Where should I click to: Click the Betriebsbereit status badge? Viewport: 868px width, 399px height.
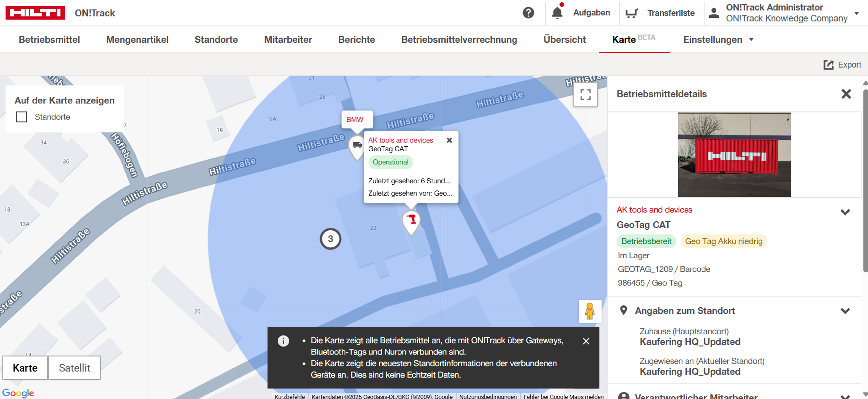pos(646,241)
